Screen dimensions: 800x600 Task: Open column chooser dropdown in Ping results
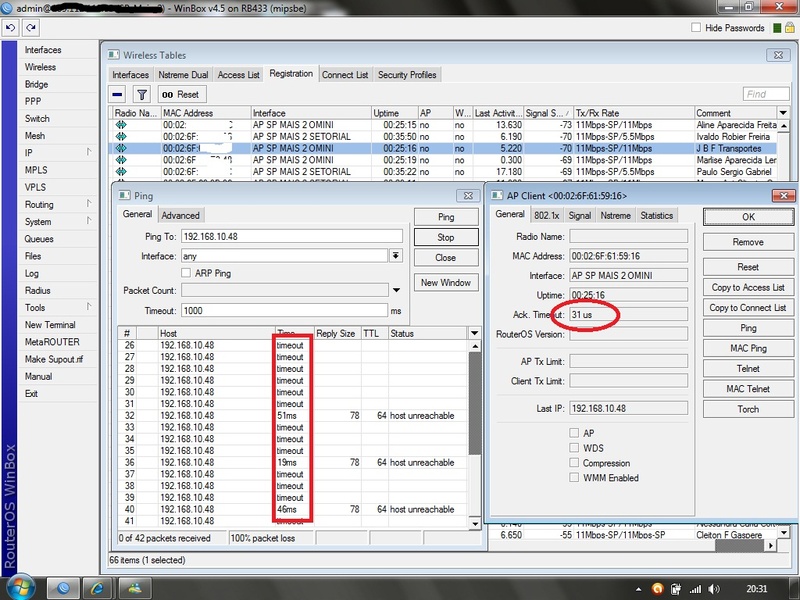[474, 333]
